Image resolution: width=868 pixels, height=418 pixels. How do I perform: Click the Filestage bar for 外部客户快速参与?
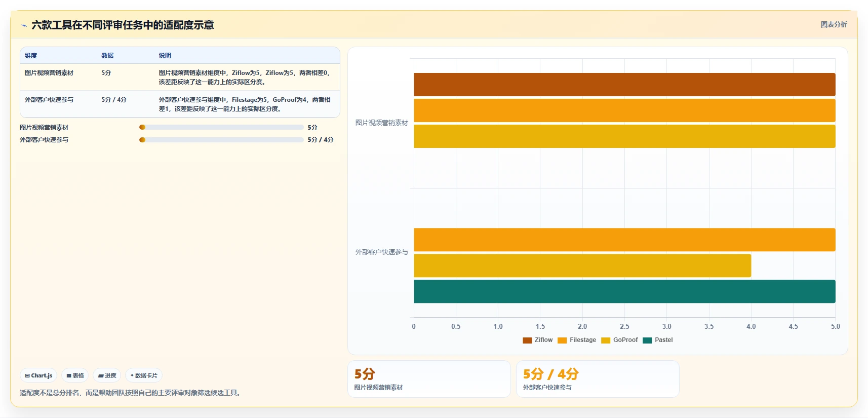coord(624,240)
